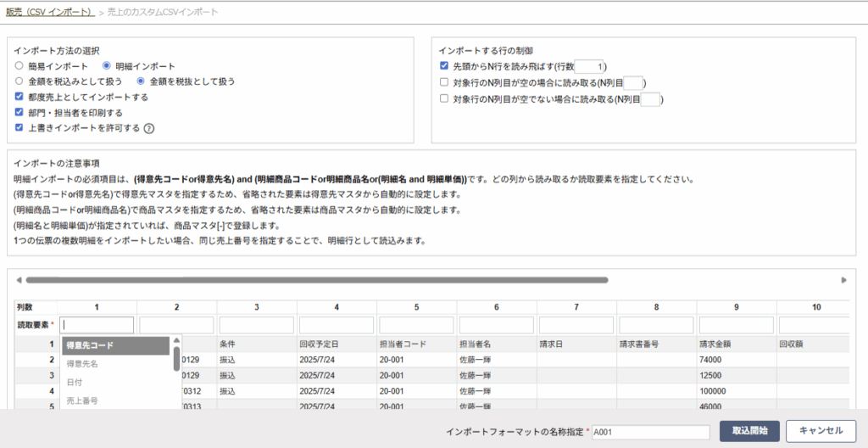The width and height of the screenshot is (868, 448).
Task: Click the right arrow of horizontal scrollbar
Action: point(843,279)
